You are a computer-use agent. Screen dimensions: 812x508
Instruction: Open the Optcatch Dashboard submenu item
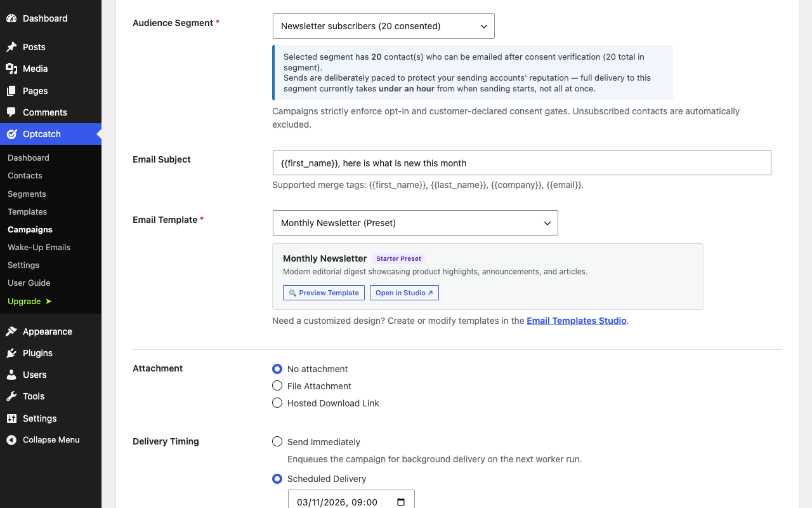[x=29, y=157]
